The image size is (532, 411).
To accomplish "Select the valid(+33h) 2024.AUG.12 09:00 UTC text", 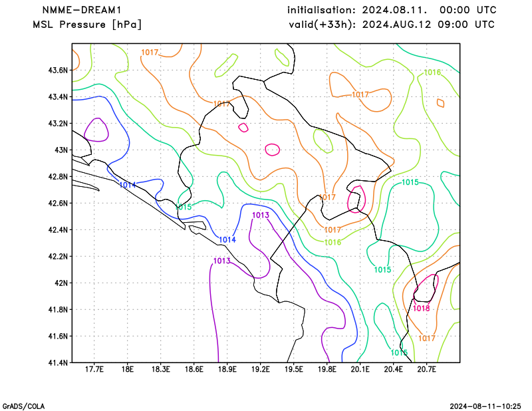I will click(392, 25).
